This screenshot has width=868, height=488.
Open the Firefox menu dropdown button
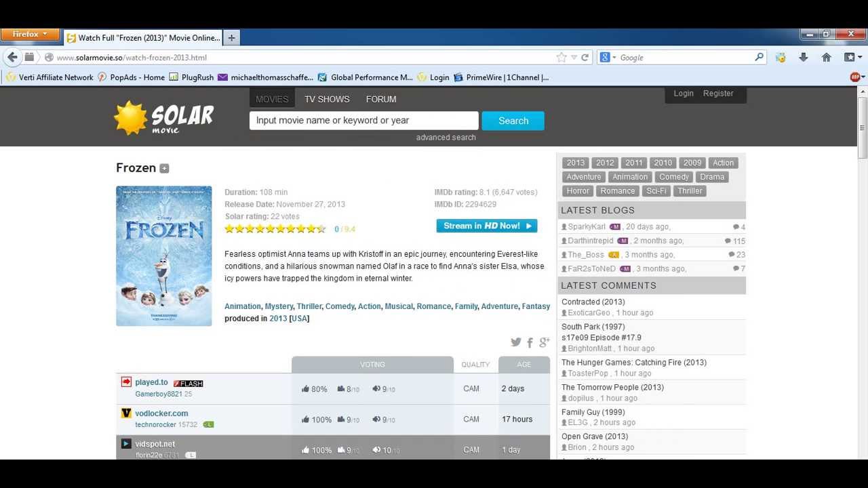click(30, 34)
